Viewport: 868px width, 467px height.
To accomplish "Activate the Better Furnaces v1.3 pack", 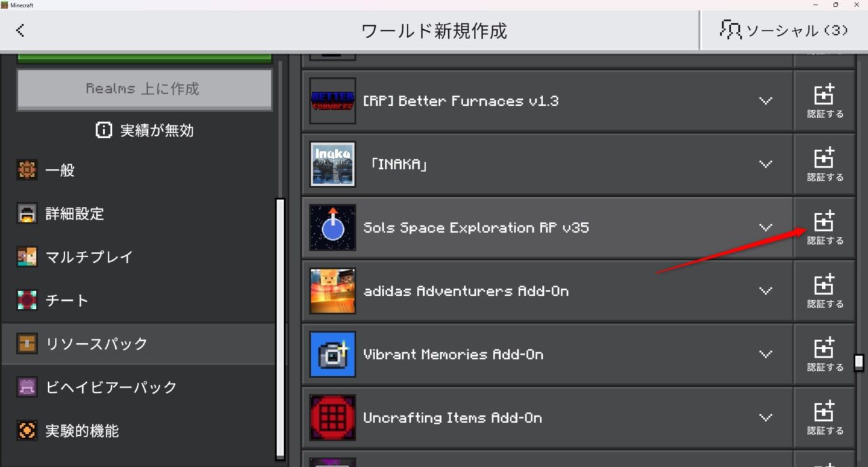I will [x=825, y=101].
